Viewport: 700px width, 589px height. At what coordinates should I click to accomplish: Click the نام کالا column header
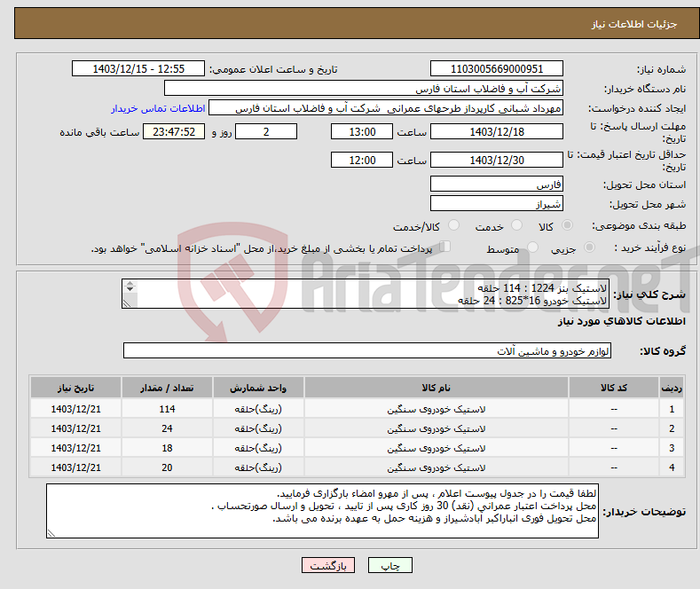(437, 388)
